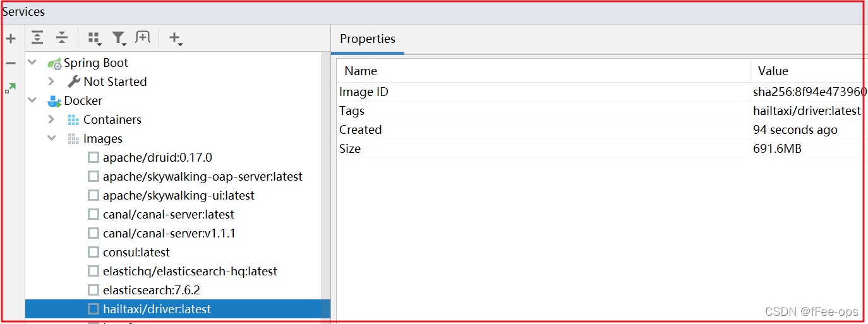Select the Docker tree label
This screenshot has height=324, width=868.
[x=83, y=100]
